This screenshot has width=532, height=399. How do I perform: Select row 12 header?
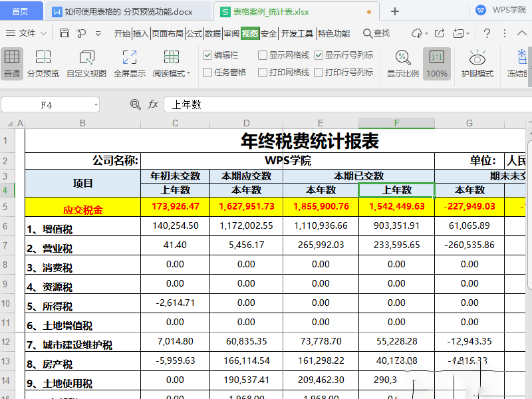click(x=7, y=342)
